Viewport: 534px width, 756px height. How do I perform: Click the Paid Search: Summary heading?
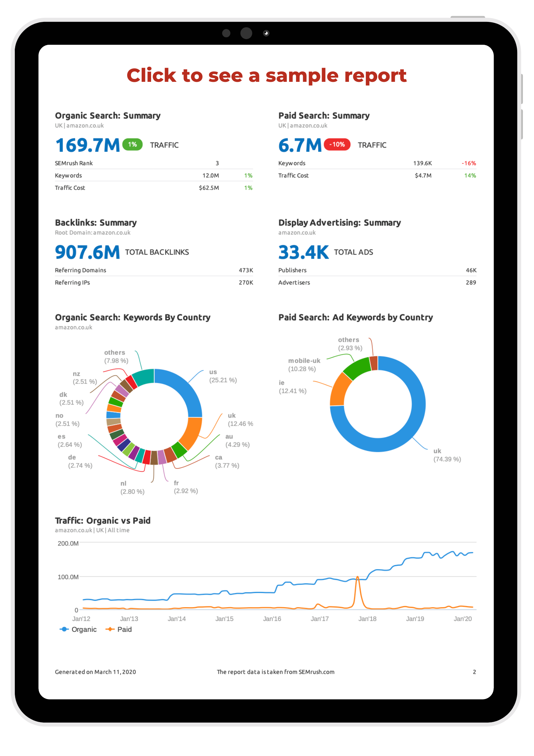(x=324, y=116)
